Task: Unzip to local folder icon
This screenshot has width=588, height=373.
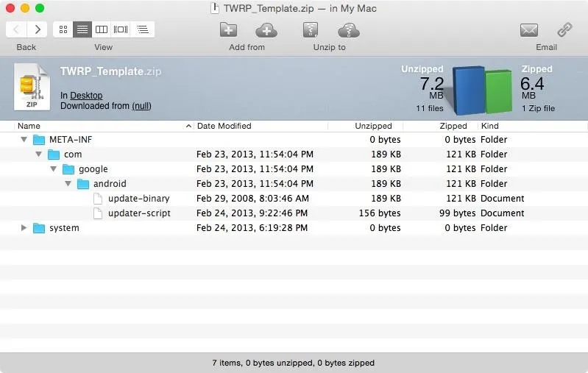Action: click(311, 30)
